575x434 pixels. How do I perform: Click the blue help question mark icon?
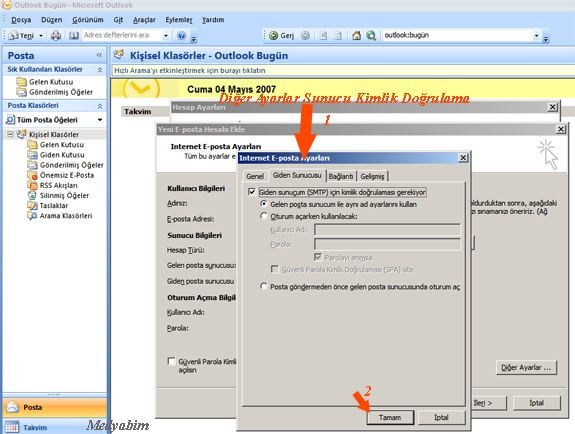point(181,36)
